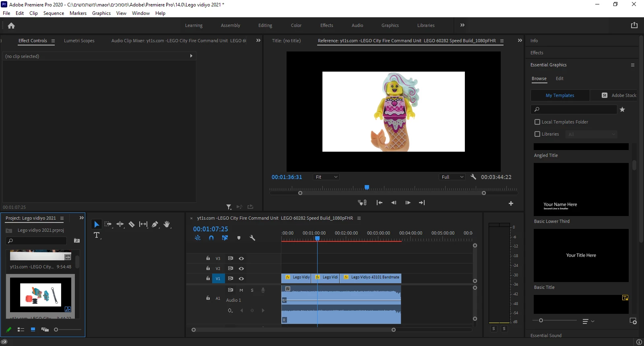Viewport: 644px width, 346px height.
Task: Open the Reference monitor panel menu
Action: (502, 41)
